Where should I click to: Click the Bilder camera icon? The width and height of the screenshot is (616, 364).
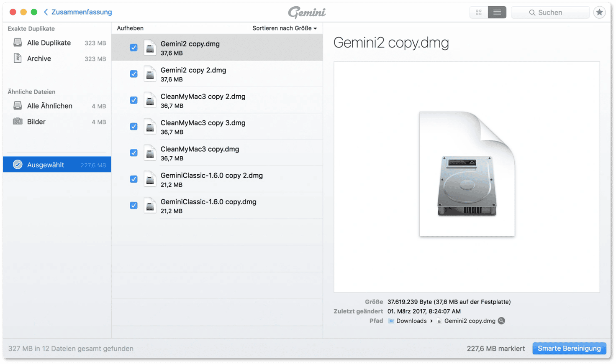point(18,121)
